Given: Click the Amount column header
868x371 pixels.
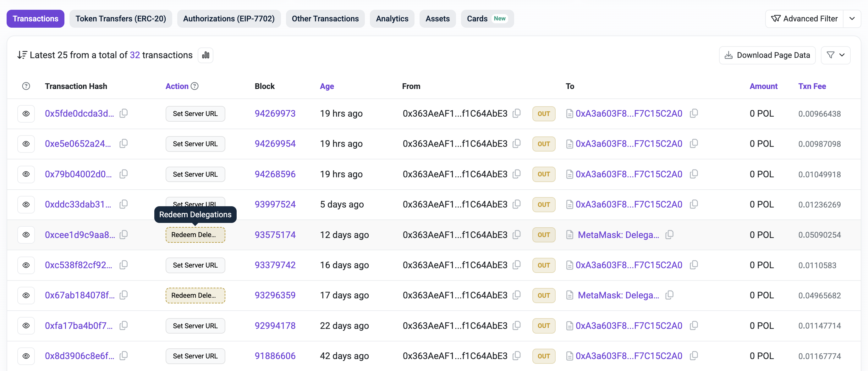Looking at the screenshot, I should click(x=763, y=86).
